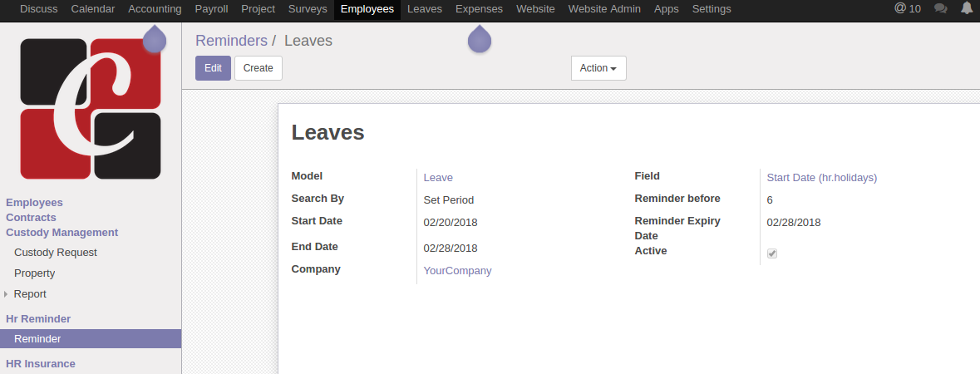
Task: Open the @ mentions notification counter
Action: [x=907, y=9]
